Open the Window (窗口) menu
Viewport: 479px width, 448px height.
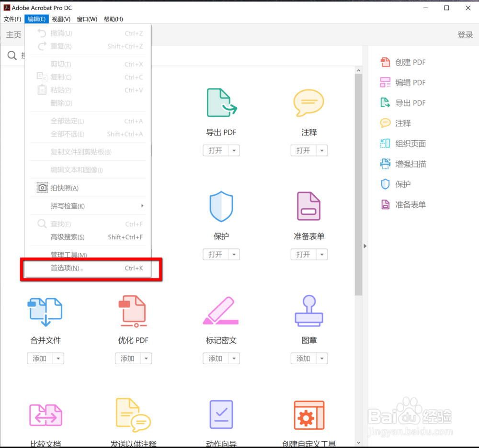[x=87, y=19]
